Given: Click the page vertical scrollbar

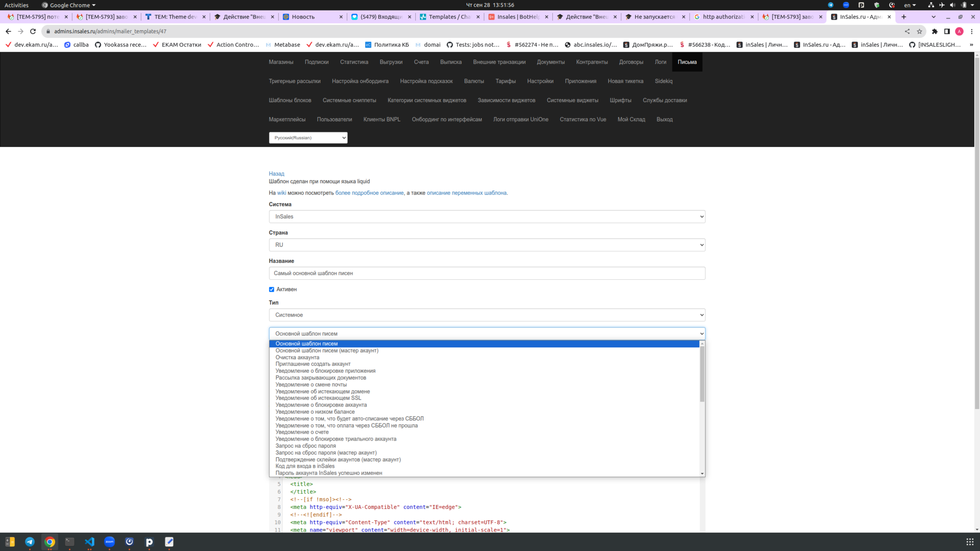Looking at the screenshot, I should coord(977,233).
